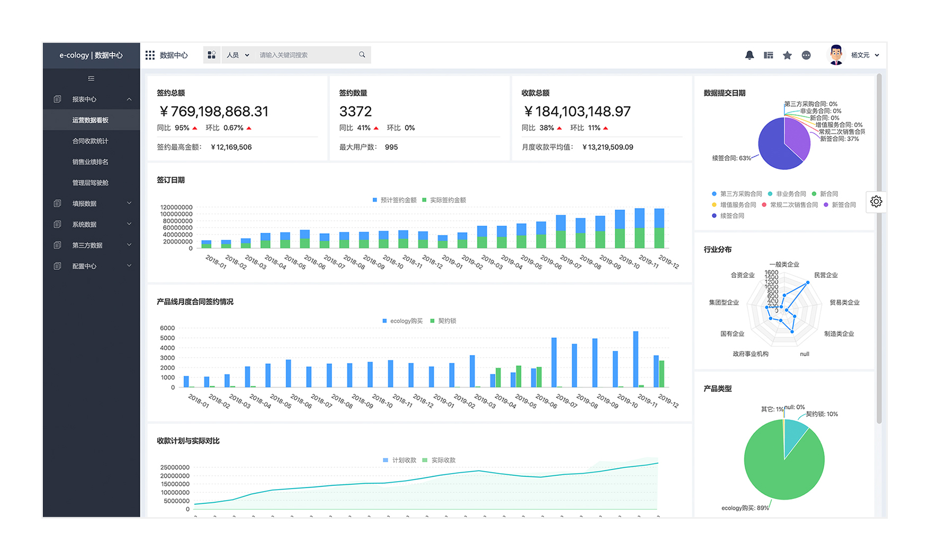Toggle 实际收款 legend series
Viewport: 929px width, 560px height.
coord(439,460)
